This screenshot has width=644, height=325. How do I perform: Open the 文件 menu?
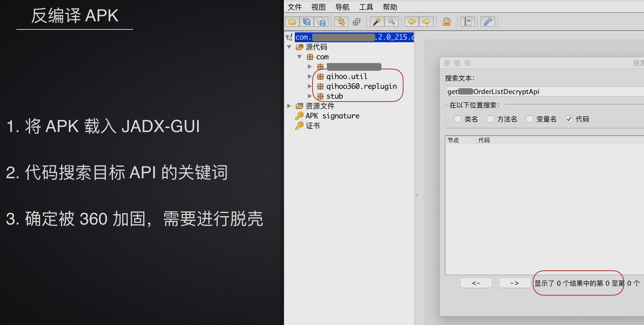295,7
